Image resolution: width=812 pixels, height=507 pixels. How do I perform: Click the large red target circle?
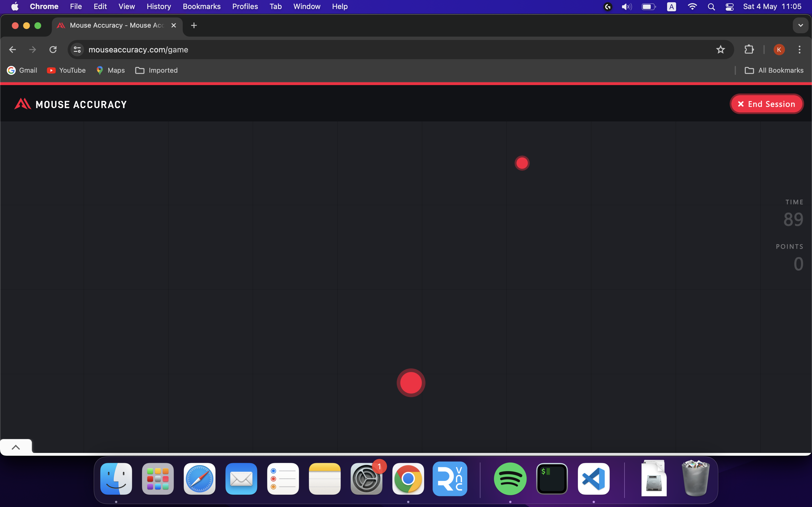click(411, 383)
